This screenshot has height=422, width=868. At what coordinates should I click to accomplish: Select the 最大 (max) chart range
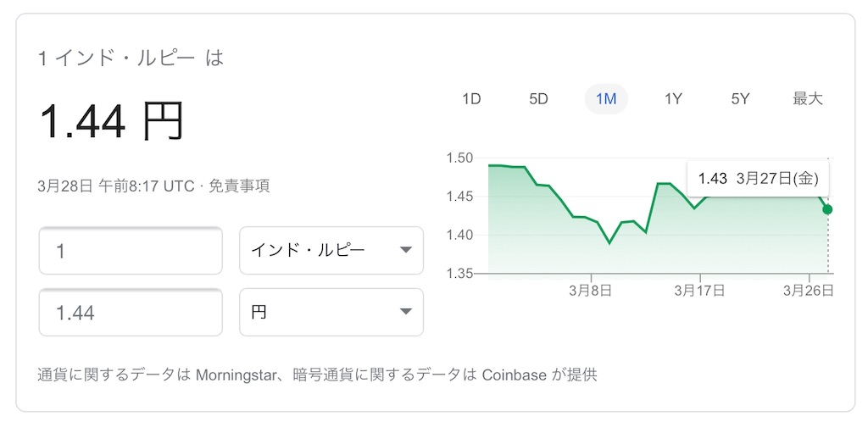808,99
